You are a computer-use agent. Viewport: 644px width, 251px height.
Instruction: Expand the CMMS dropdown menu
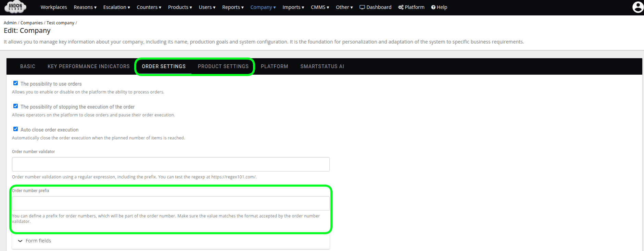click(x=319, y=7)
